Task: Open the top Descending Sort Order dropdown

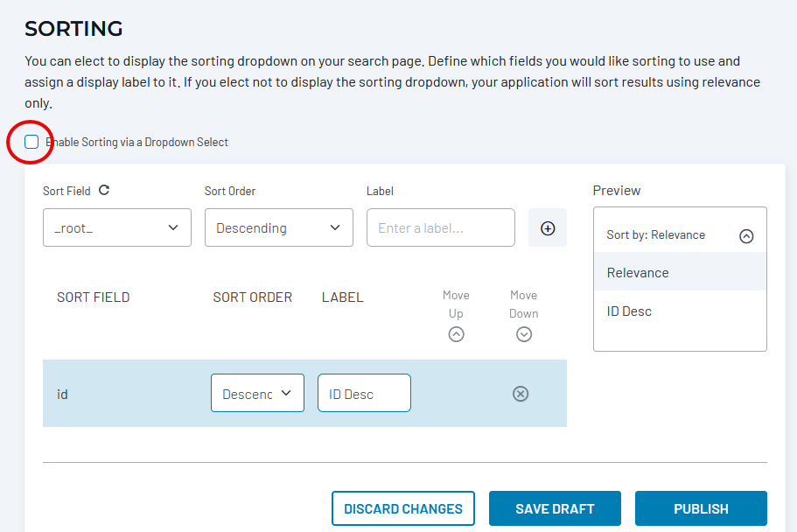Action: coord(278,227)
